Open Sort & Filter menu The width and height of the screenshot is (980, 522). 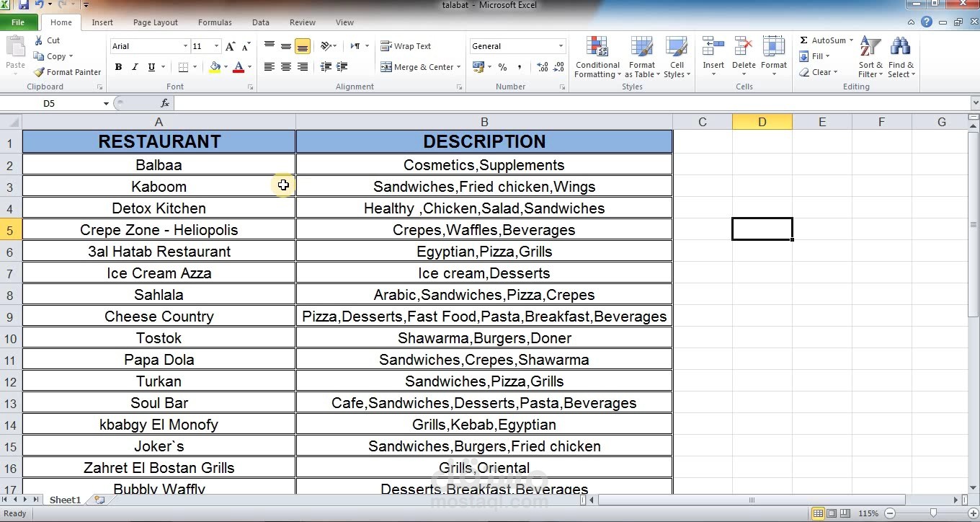(870, 57)
